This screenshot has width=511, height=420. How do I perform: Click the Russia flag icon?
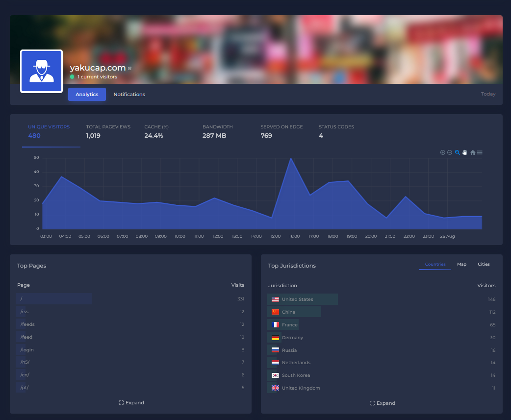(276, 350)
